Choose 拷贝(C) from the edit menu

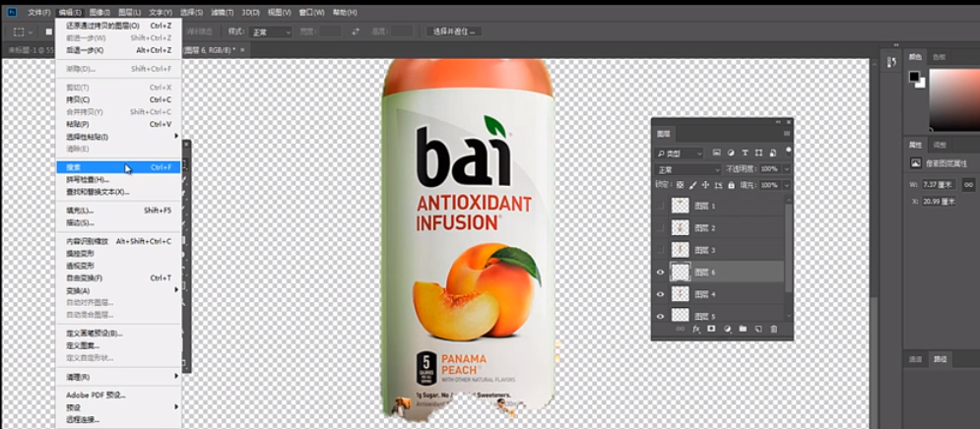coord(118,99)
